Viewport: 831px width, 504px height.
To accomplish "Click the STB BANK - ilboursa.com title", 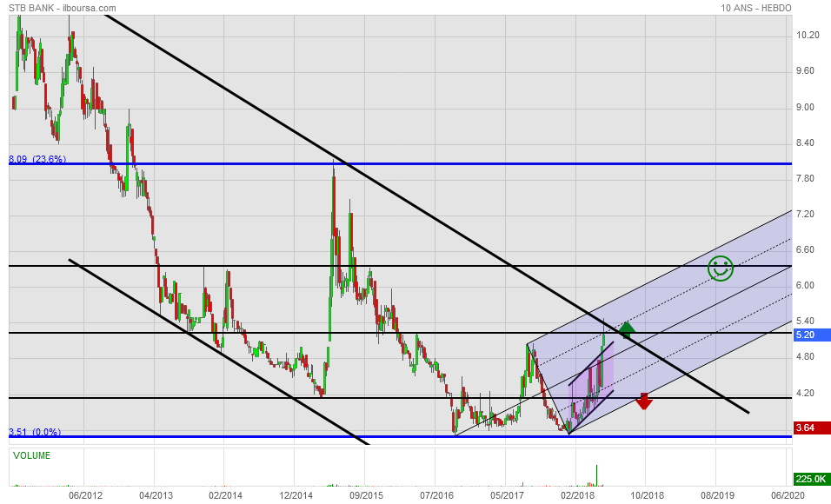I will click(63, 8).
